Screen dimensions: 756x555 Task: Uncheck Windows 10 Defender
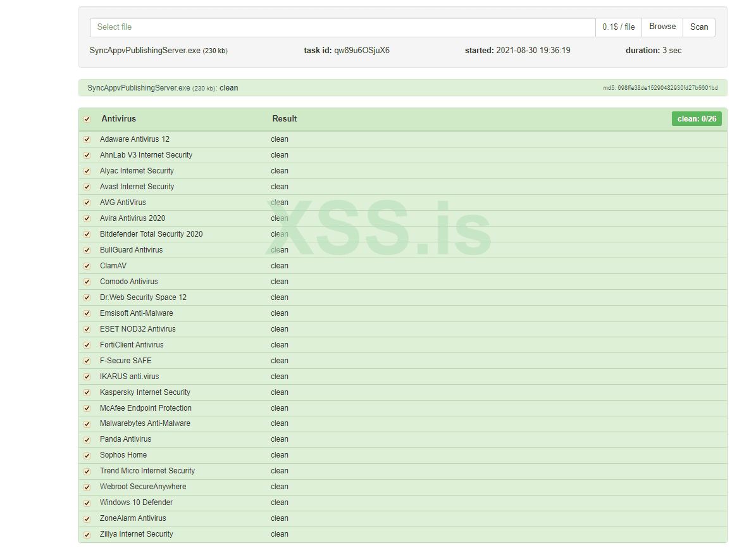pyautogui.click(x=87, y=503)
